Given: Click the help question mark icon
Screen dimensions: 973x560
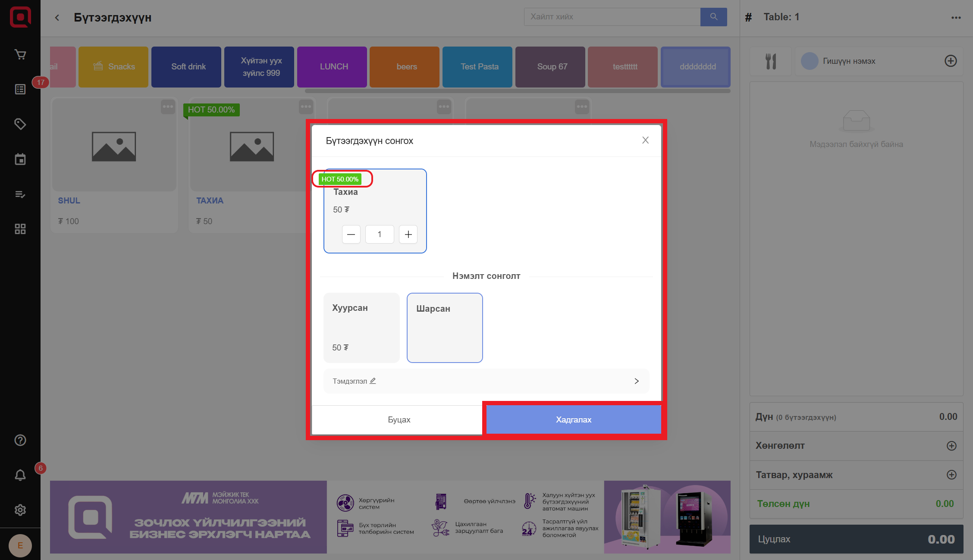Looking at the screenshot, I should point(20,440).
